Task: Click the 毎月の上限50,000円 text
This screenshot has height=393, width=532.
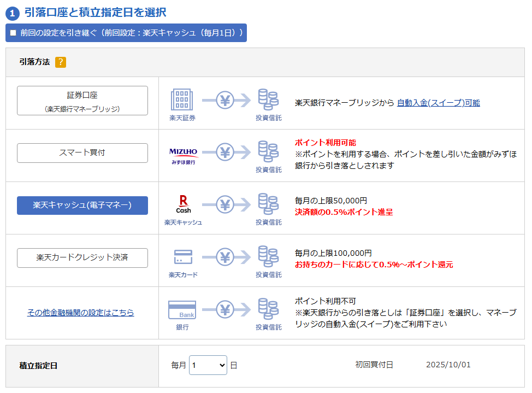Action: click(x=331, y=201)
